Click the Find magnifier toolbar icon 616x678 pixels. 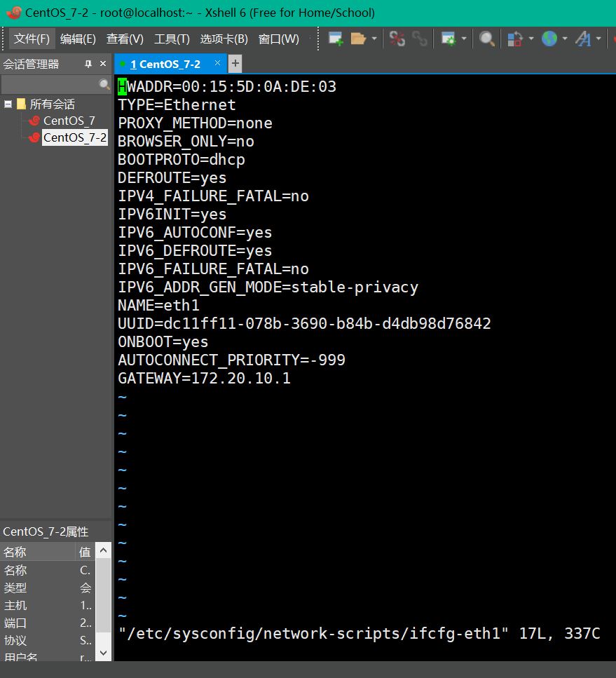point(487,39)
